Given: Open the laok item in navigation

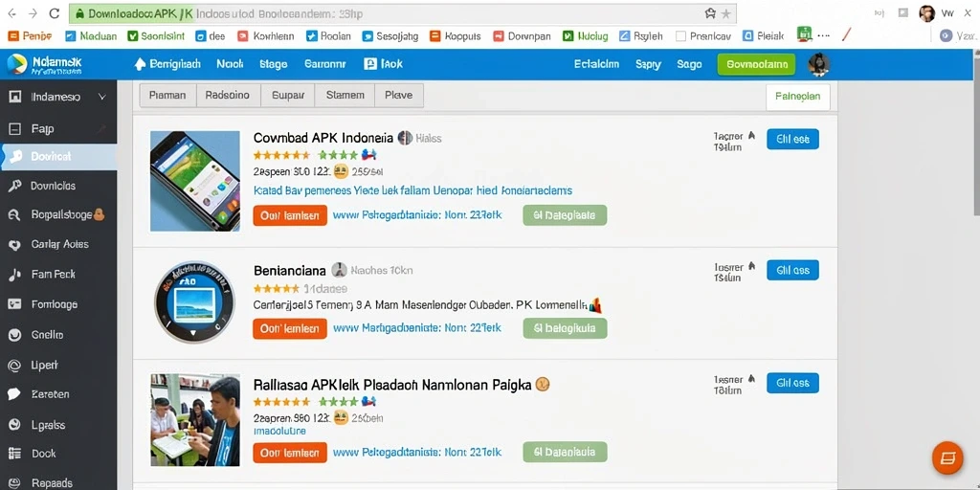Looking at the screenshot, I should 383,64.
